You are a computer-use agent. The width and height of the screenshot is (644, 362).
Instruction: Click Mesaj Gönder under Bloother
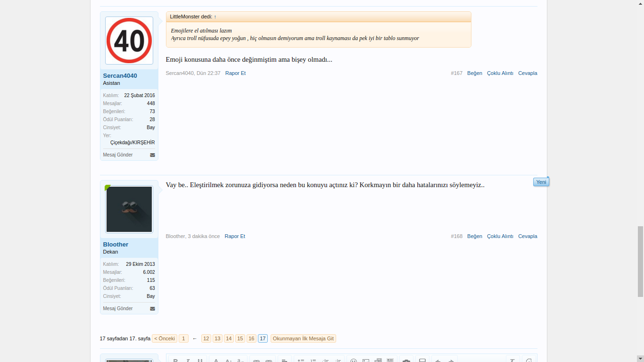pyautogui.click(x=118, y=308)
